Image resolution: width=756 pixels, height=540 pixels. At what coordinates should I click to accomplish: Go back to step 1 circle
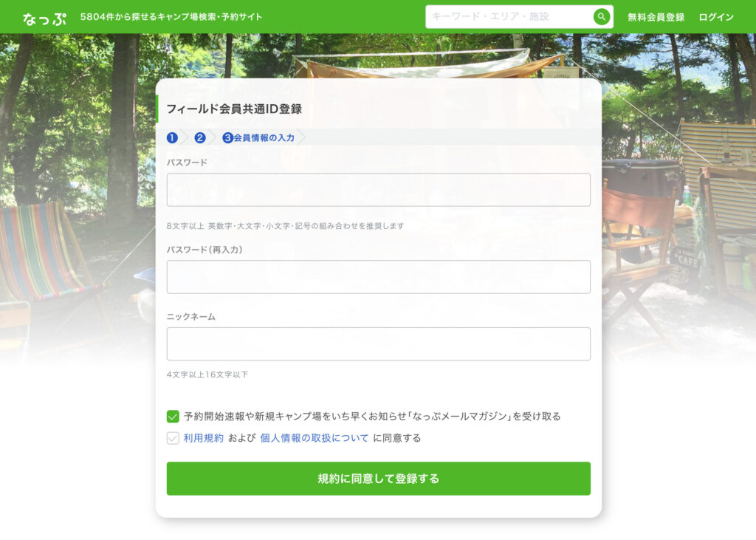tap(172, 137)
